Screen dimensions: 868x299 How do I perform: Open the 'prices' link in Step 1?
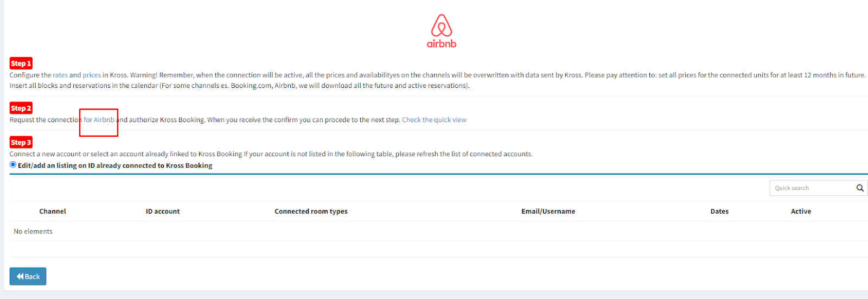tap(92, 75)
